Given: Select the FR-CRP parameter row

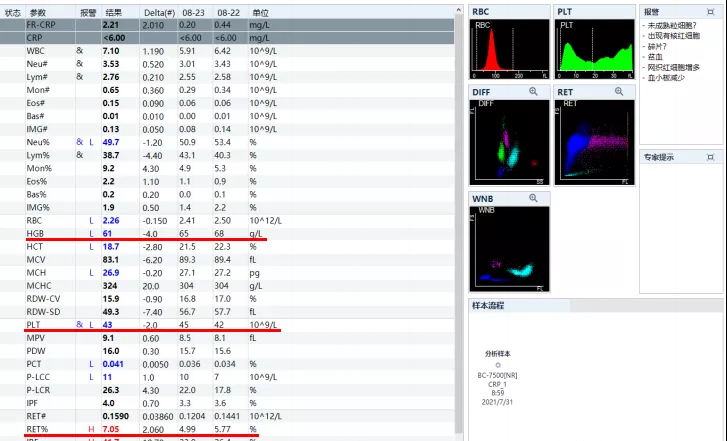Looking at the screenshot, I should [227, 25].
